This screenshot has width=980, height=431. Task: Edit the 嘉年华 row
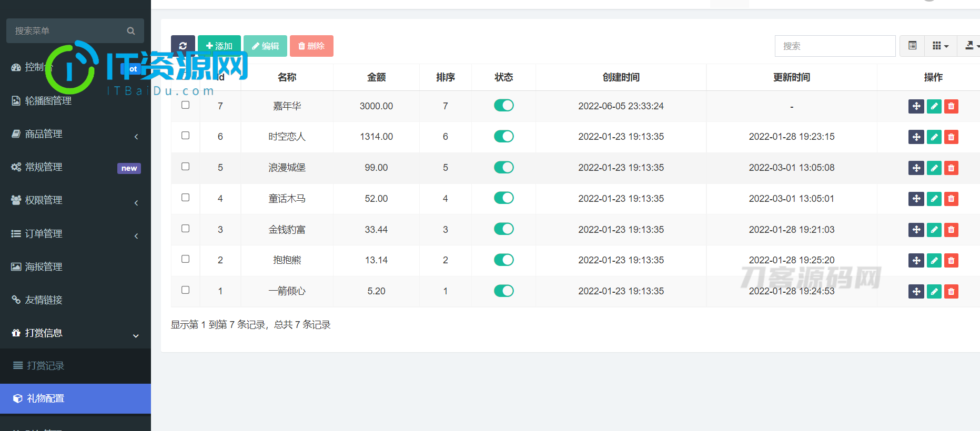point(934,106)
